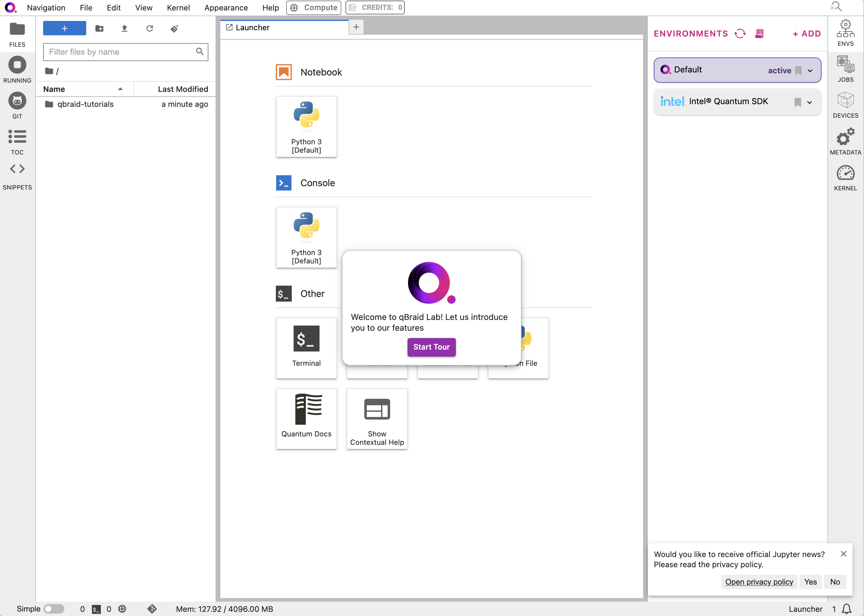Expand the Intel Quantum SDK environment chevron

point(810,102)
